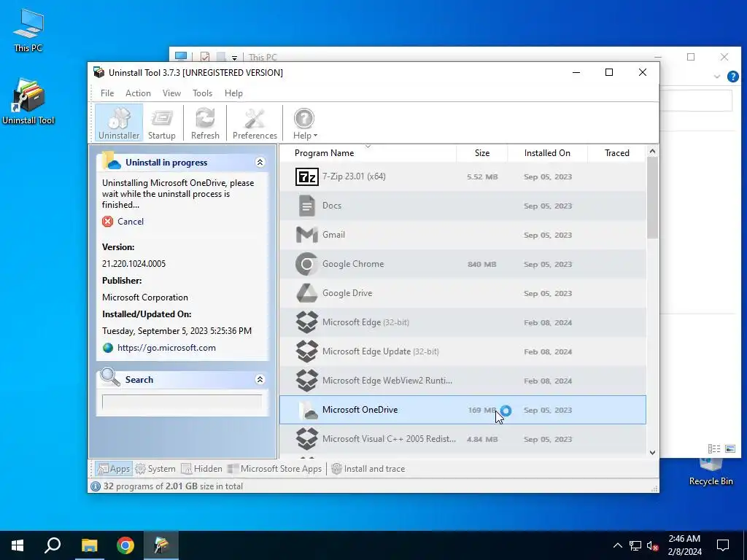Select the Visual C++ 2005 Redist icon
This screenshot has height=560, width=747.
(x=307, y=439)
